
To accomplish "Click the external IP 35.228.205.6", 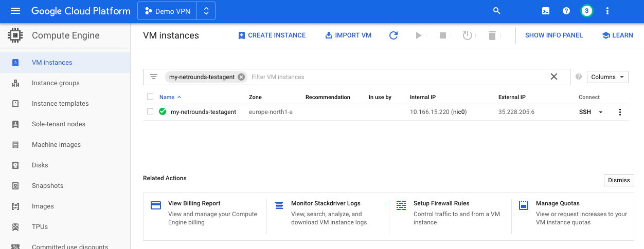I will 516,112.
